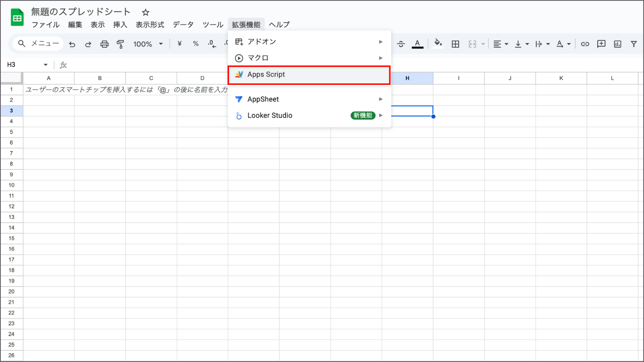The width and height of the screenshot is (644, 362).
Task: Toggle strikethrough formatting
Action: coord(401,44)
